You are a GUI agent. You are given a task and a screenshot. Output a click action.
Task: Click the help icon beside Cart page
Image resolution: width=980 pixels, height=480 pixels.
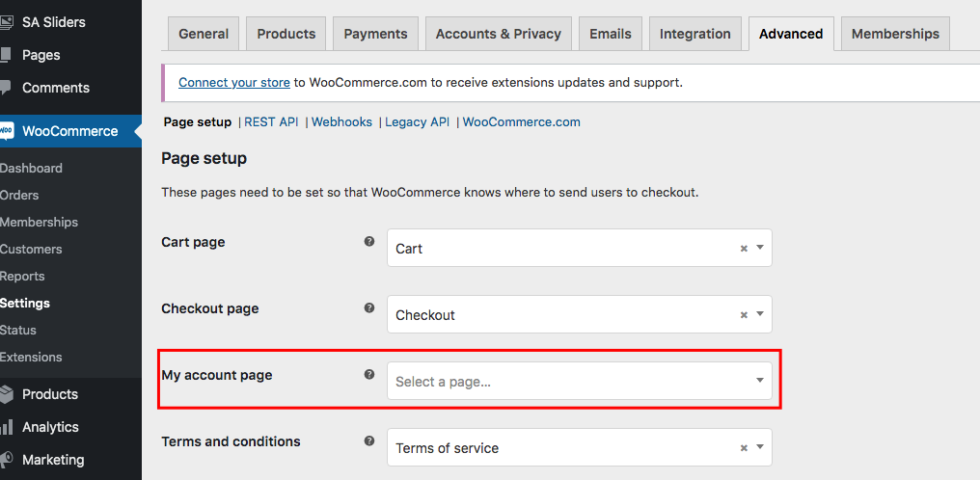point(369,241)
